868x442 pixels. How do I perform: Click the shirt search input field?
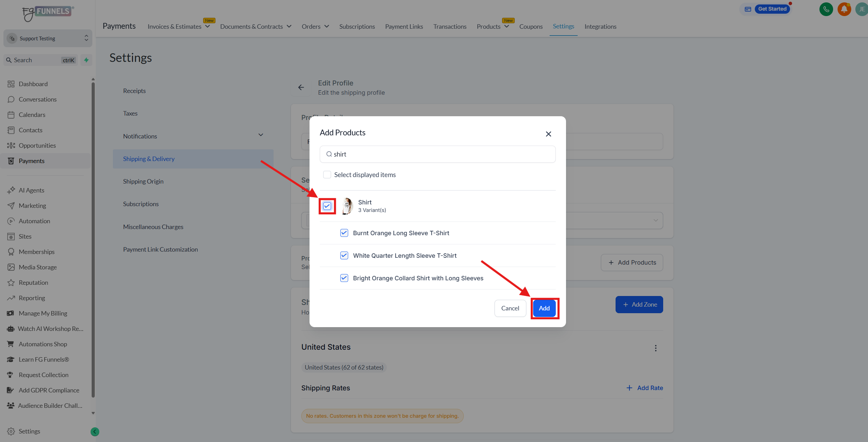coord(438,154)
